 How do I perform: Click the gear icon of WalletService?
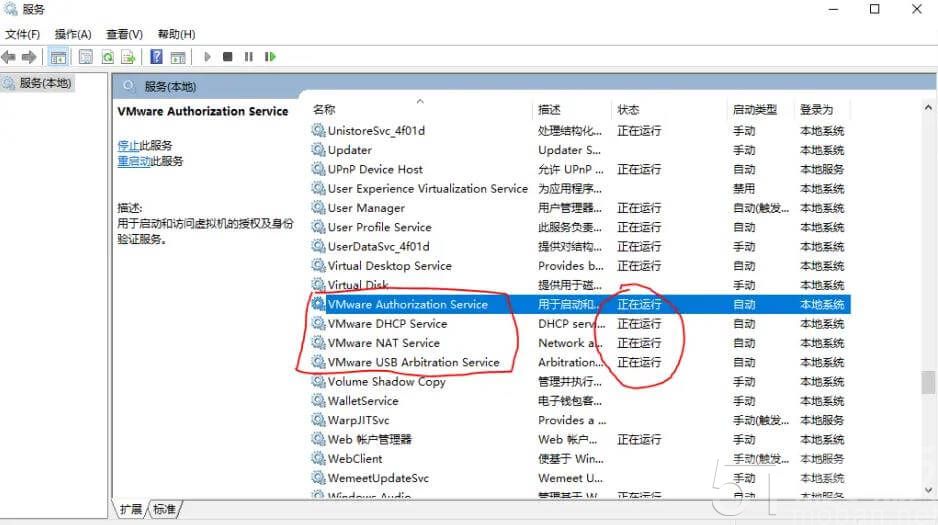pos(318,401)
